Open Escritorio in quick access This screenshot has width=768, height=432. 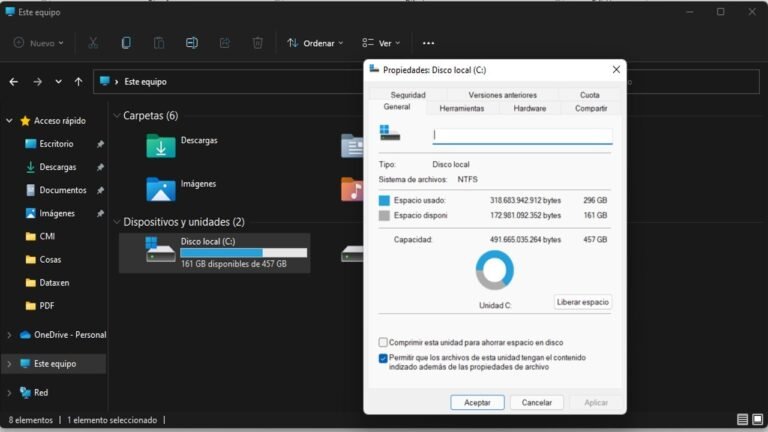tap(56, 144)
